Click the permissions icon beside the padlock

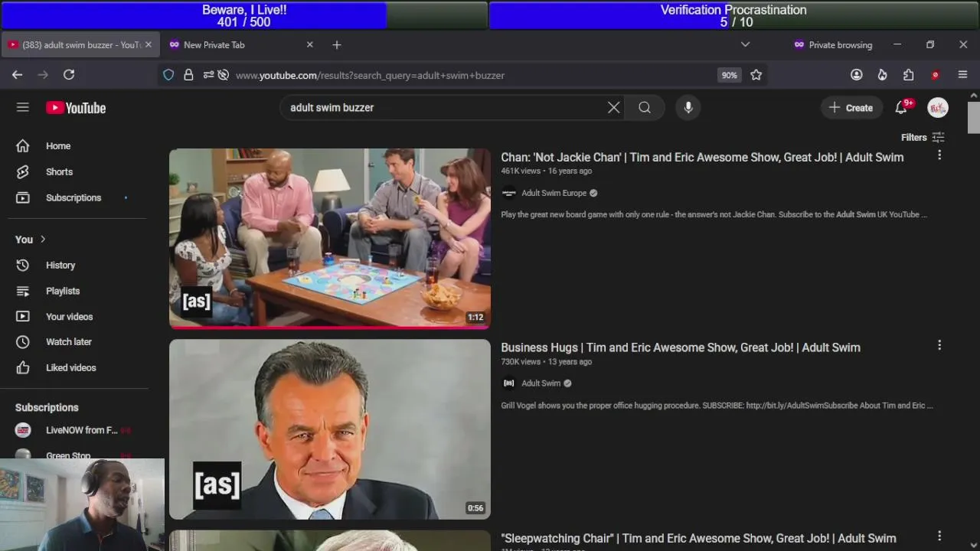[x=208, y=75]
